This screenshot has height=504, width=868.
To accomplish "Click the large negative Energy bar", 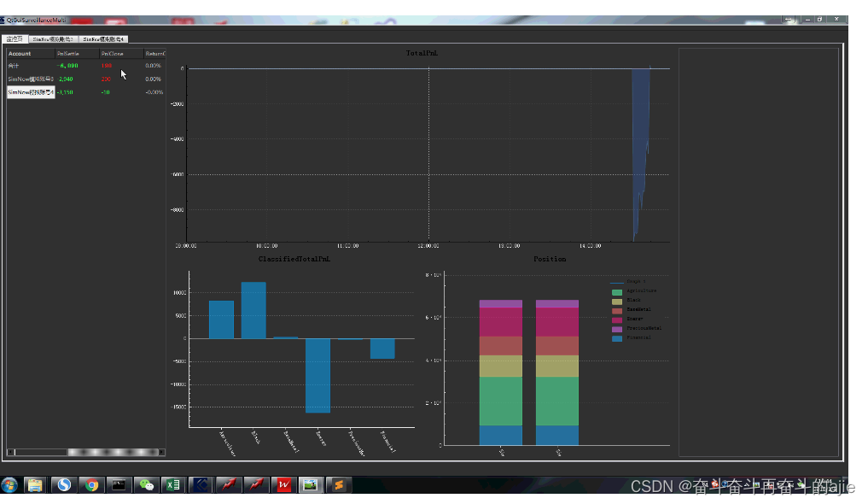I will [317, 376].
